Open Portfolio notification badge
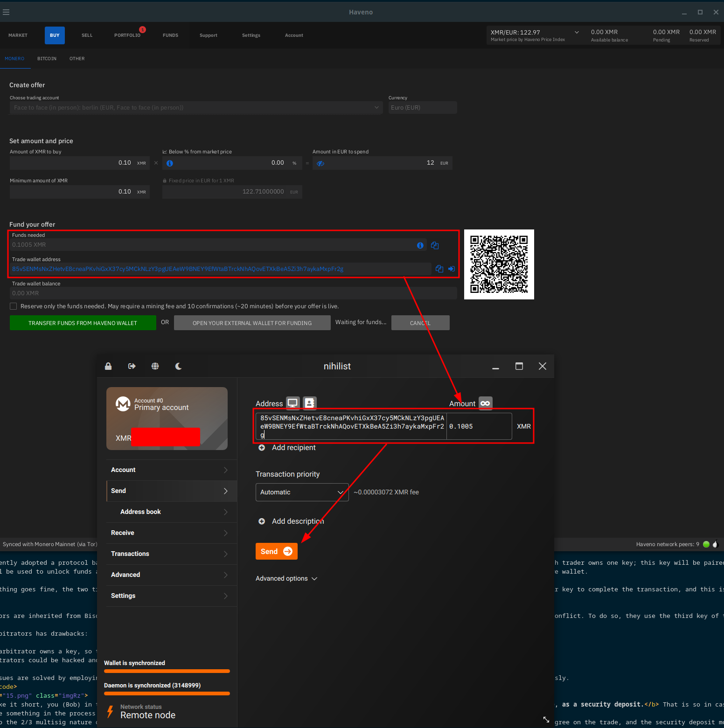This screenshot has width=724, height=728. pos(143,29)
